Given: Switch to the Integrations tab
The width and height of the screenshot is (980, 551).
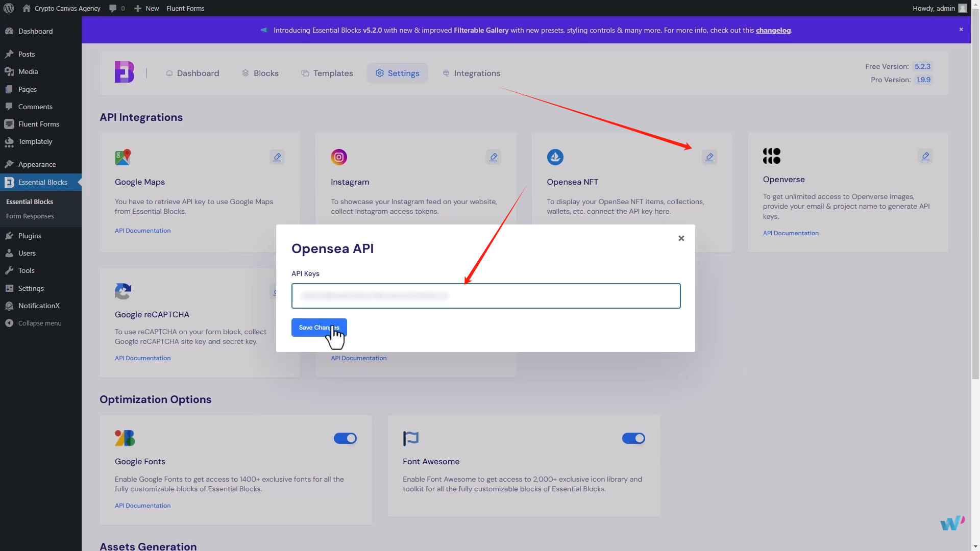Looking at the screenshot, I should (471, 73).
